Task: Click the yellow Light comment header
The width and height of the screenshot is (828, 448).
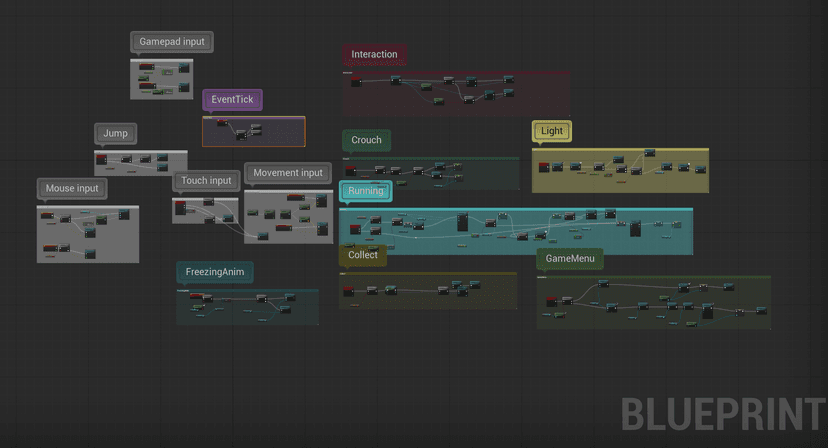Action: [552, 131]
